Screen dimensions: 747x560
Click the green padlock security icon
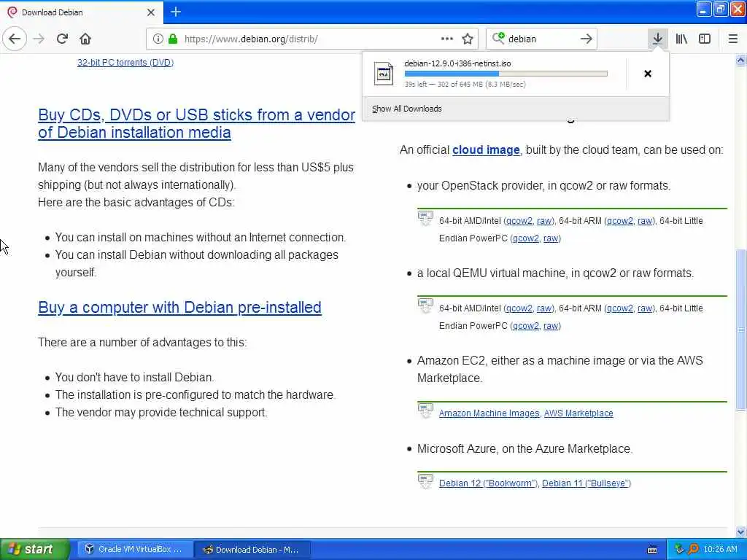(x=173, y=39)
